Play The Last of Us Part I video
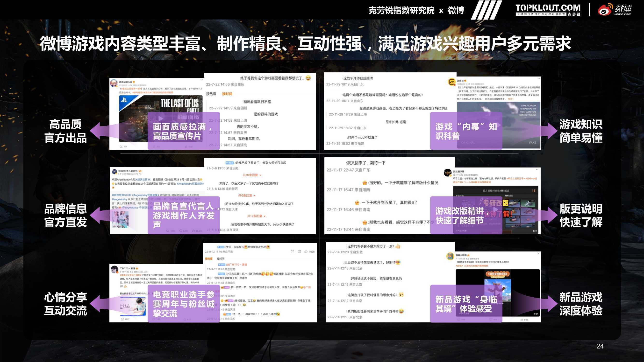The width and height of the screenshot is (644, 362). click(160, 118)
